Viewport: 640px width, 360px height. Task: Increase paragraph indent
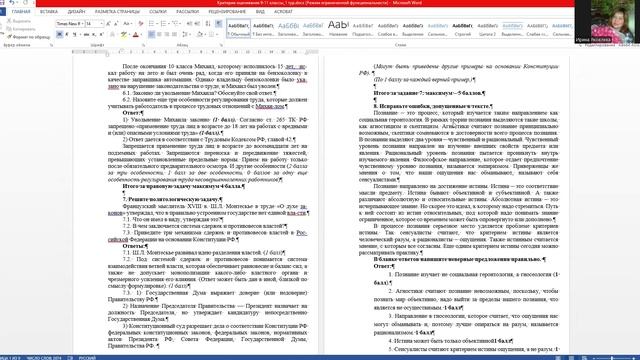click(x=197, y=23)
